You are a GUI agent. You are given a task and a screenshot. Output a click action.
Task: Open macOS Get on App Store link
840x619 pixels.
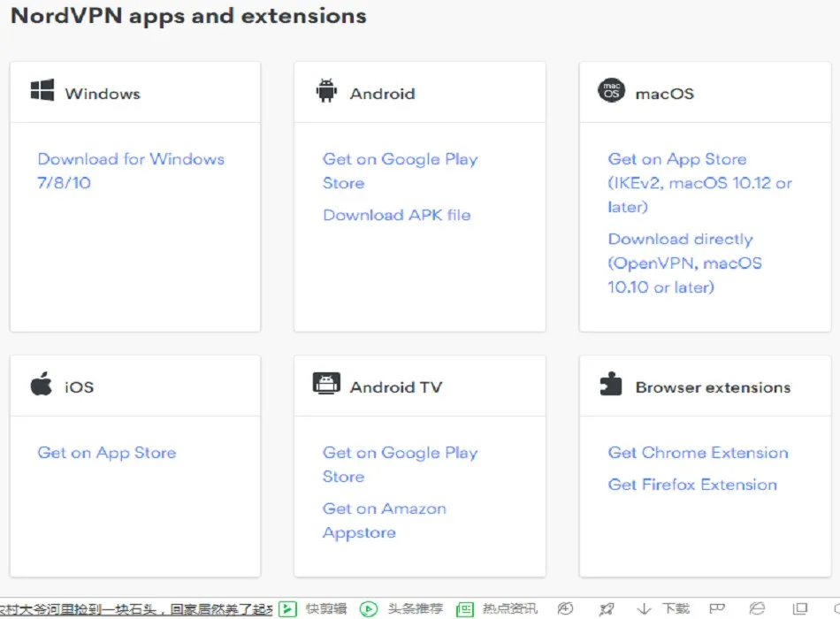pyautogui.click(x=699, y=183)
